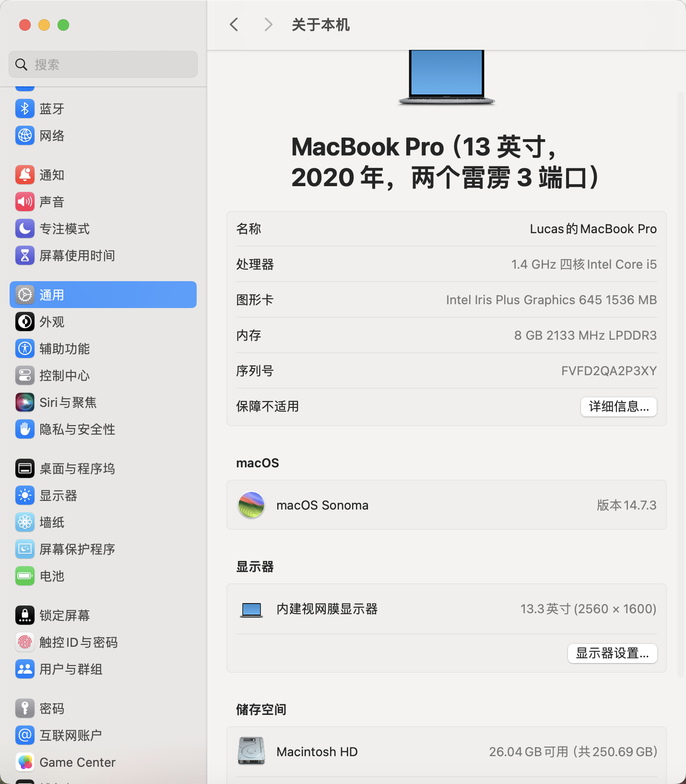
Task: Go back with the left chevron
Action: (234, 24)
